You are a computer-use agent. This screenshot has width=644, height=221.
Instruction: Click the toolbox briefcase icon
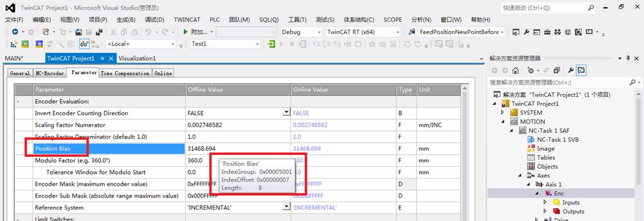[547, 32]
